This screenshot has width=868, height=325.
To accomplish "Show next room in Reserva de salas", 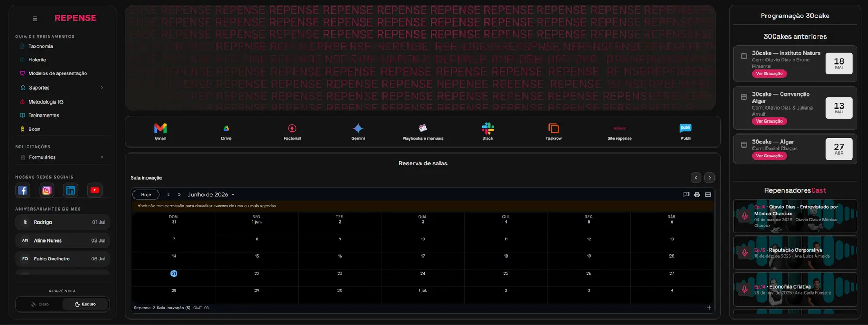I will click(x=709, y=177).
